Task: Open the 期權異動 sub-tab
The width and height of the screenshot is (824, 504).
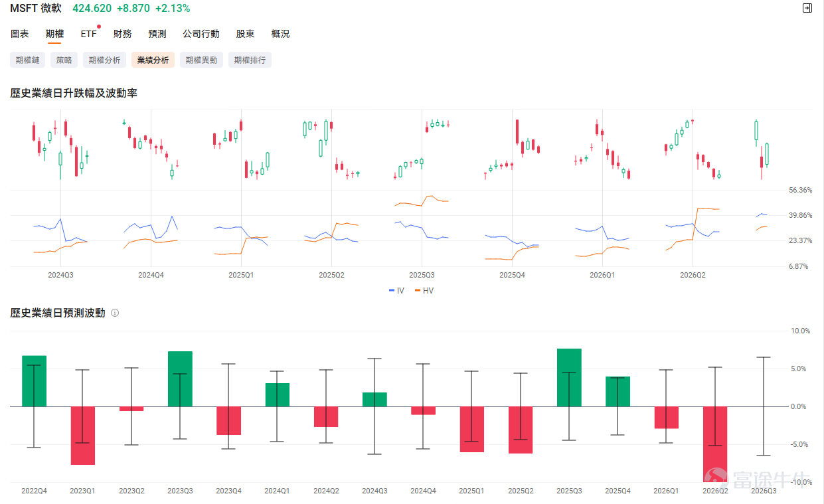Action: (201, 60)
